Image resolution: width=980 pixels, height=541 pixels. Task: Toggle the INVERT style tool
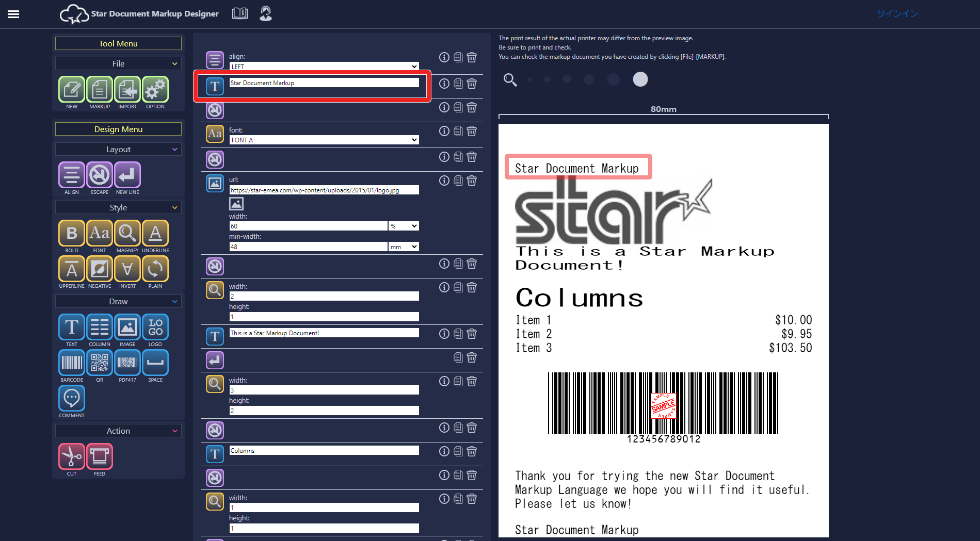click(127, 269)
